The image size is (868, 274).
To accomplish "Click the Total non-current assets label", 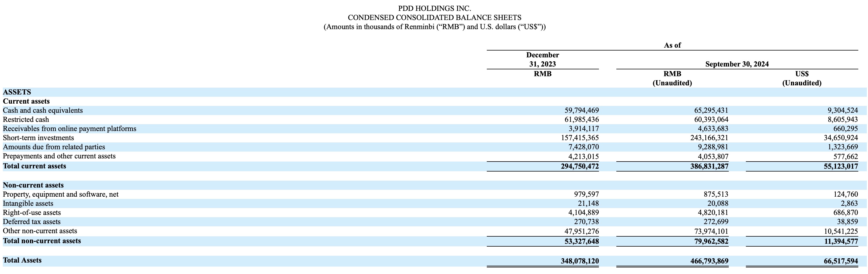I will coord(42,241).
